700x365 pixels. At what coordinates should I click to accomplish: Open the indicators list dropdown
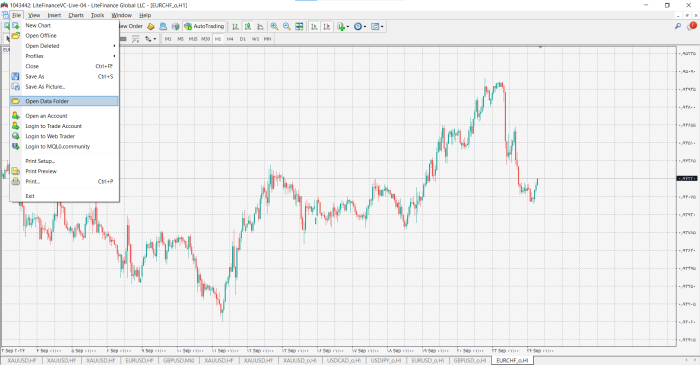click(x=343, y=26)
